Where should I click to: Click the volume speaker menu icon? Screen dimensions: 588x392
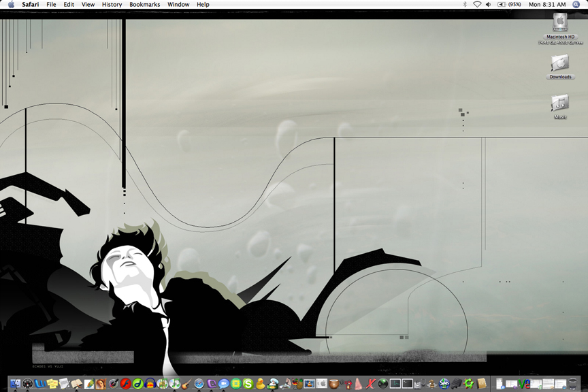pyautogui.click(x=488, y=5)
